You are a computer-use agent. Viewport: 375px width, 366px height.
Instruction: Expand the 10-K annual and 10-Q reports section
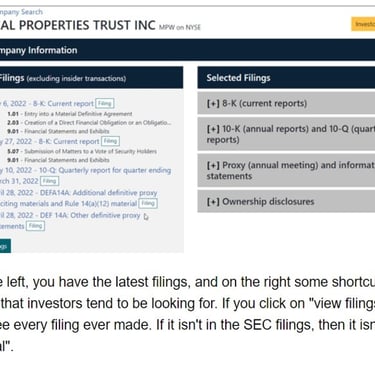click(286, 134)
